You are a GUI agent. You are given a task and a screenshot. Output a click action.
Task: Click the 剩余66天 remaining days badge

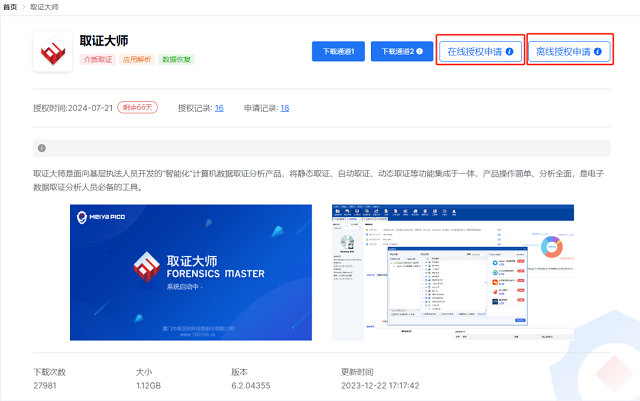pos(138,107)
